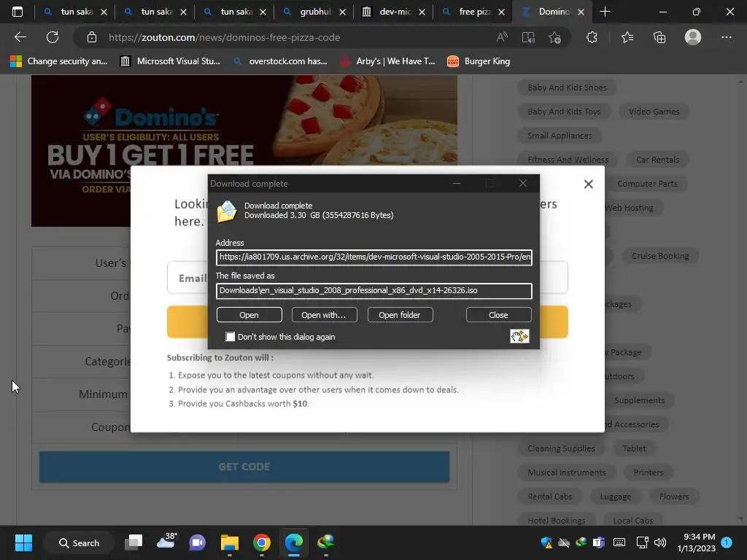Tick Don't show this dialog again

coord(230,337)
